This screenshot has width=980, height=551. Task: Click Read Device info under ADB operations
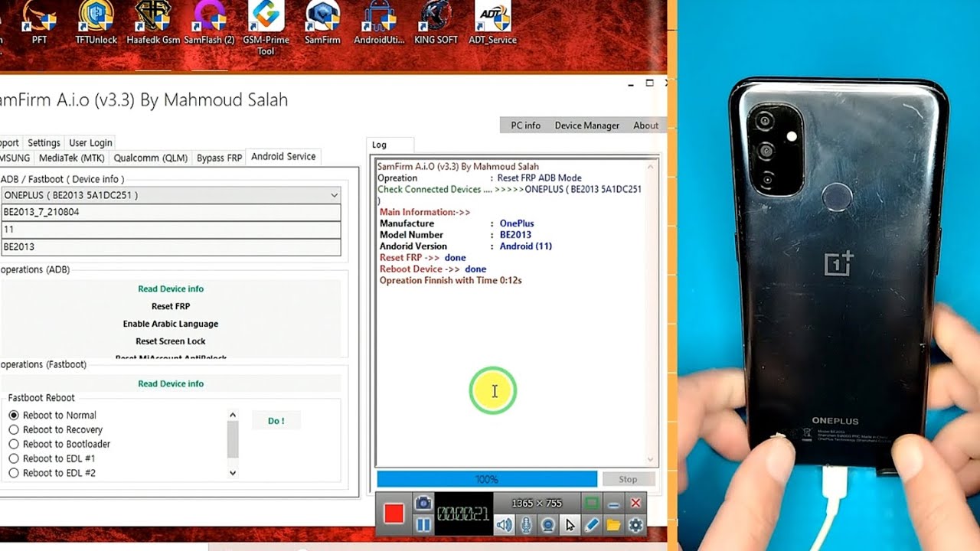(171, 289)
